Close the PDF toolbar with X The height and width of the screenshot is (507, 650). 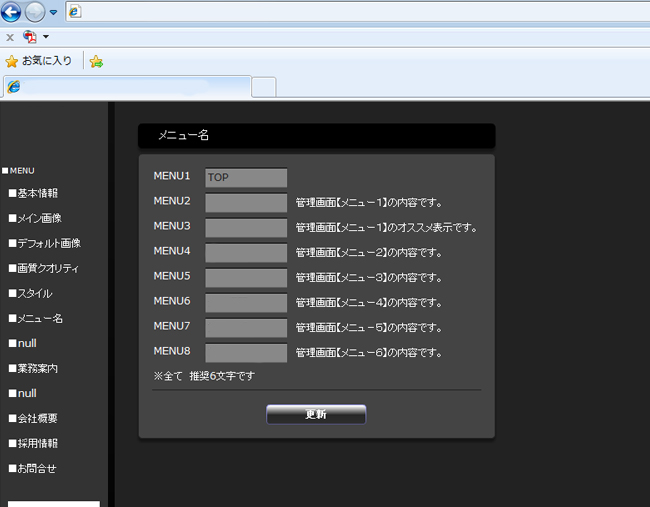click(x=10, y=37)
